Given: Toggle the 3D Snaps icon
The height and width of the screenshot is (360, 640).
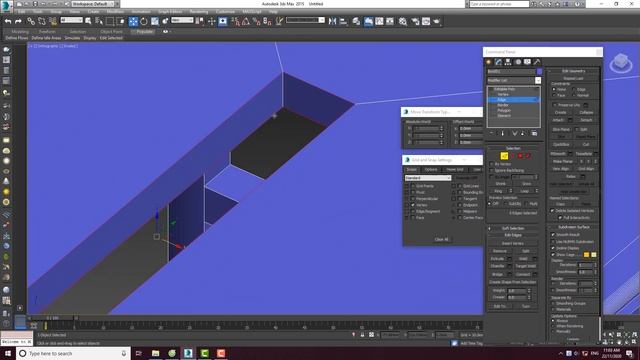Looking at the screenshot, I should coord(236,21).
